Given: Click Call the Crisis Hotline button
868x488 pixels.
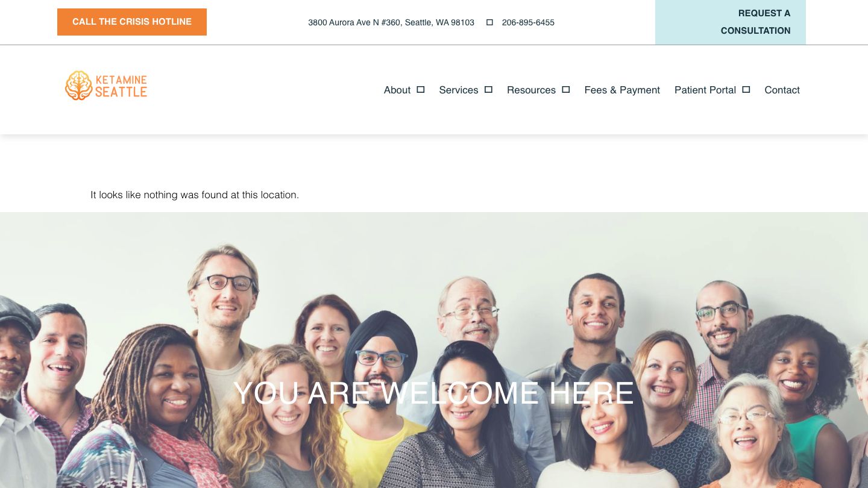Looking at the screenshot, I should point(132,22).
